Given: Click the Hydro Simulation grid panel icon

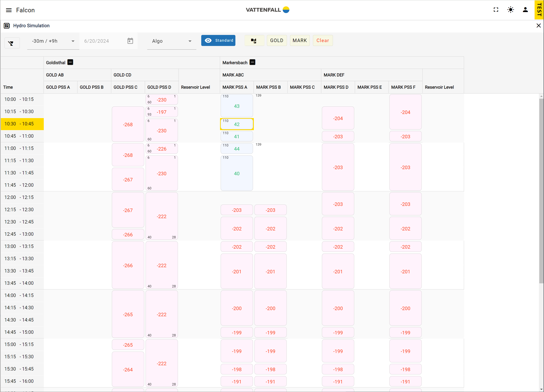Looking at the screenshot, I should point(7,26).
